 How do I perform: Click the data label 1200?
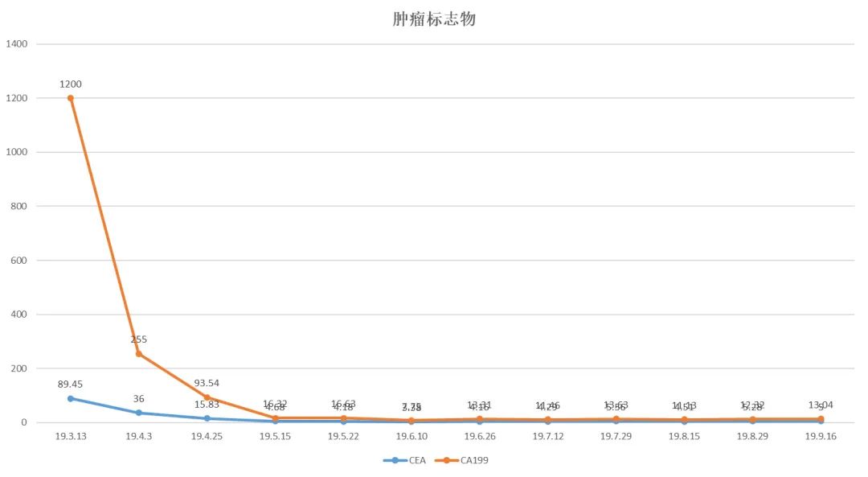click(71, 84)
